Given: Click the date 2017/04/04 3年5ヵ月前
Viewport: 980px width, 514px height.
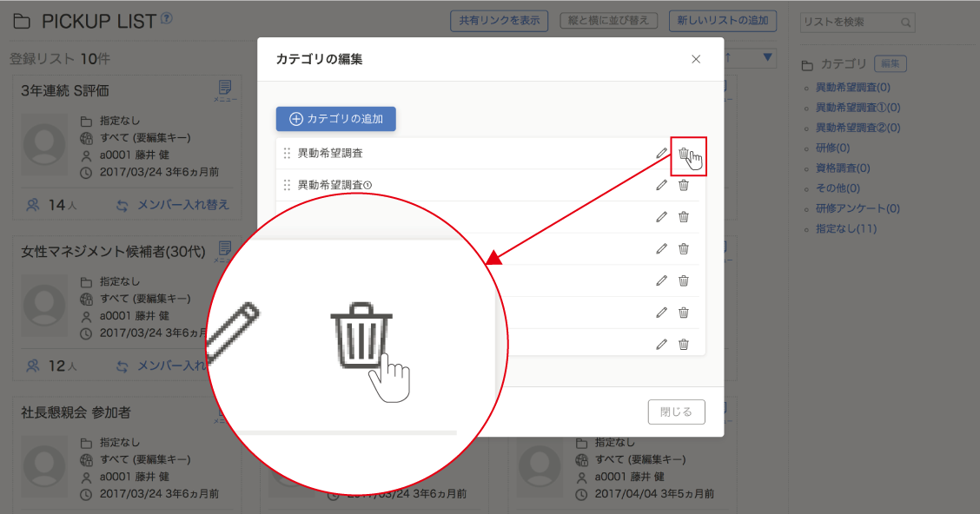Looking at the screenshot, I should [654, 494].
